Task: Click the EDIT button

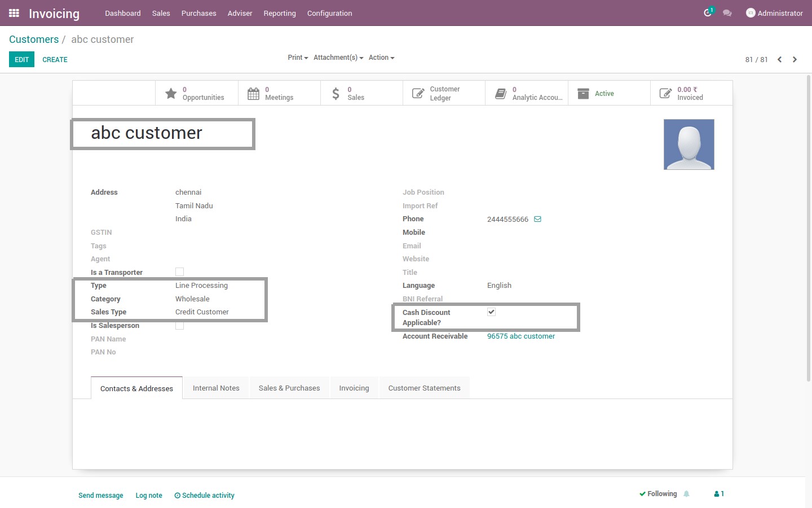Action: pyautogui.click(x=21, y=59)
